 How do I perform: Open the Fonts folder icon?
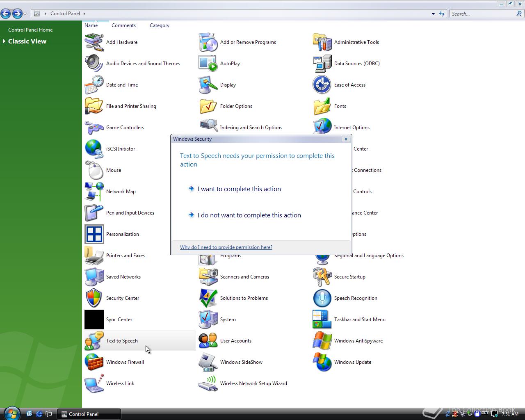pos(322,106)
